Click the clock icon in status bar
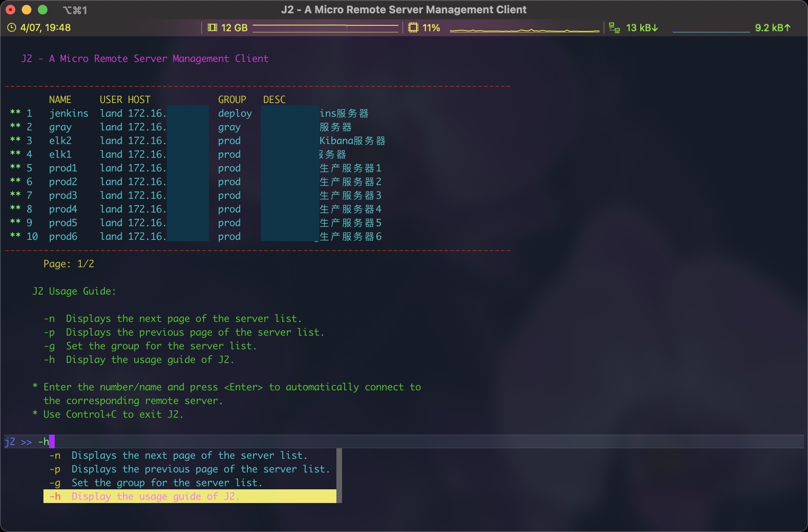 click(x=12, y=28)
